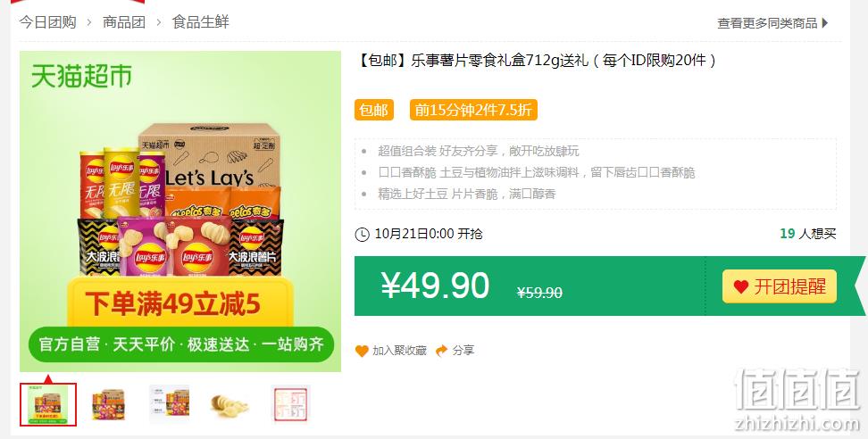Click the red heart on reminder button
868x439 pixels.
pos(740,287)
